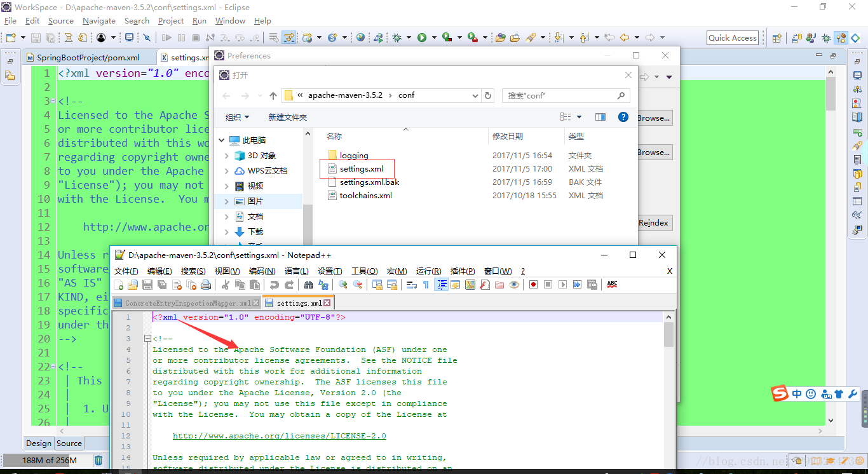This screenshot has height=474, width=868.
Task: Click Notepad++ New file icon
Action: tap(119, 285)
